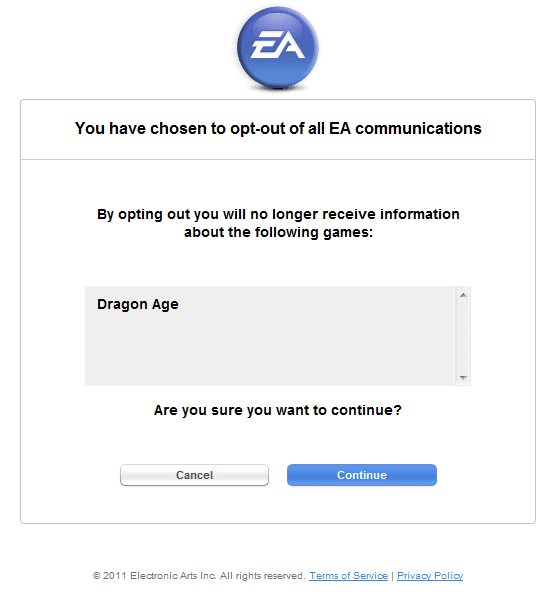Open the Terms of Service link

(348, 576)
